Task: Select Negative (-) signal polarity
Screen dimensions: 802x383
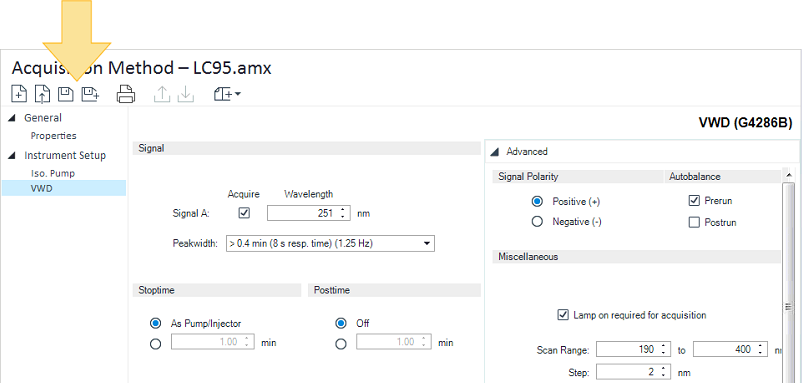Action: click(x=537, y=222)
